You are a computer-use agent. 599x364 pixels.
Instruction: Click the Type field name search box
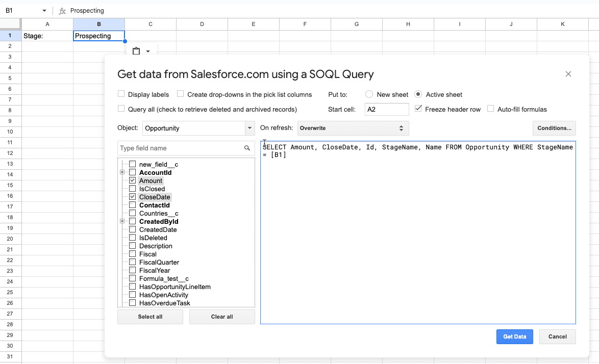click(x=186, y=148)
